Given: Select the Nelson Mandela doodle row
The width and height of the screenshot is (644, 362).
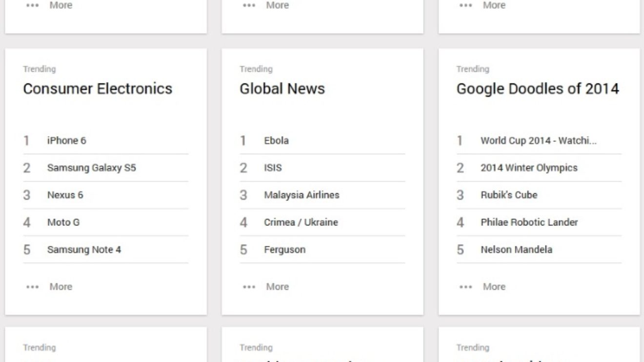Looking at the screenshot, I should [x=539, y=250].
